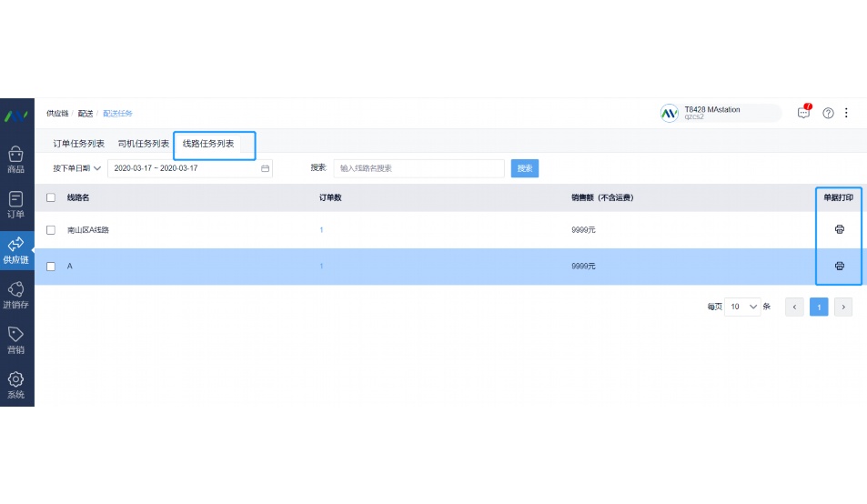Click the blue 搜索 button
The width and height of the screenshot is (867, 504).
click(524, 168)
